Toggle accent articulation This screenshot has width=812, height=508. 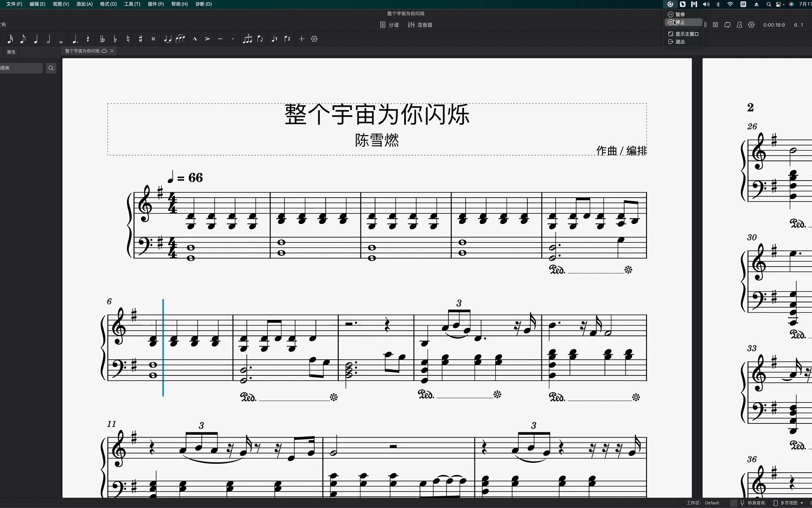point(207,39)
